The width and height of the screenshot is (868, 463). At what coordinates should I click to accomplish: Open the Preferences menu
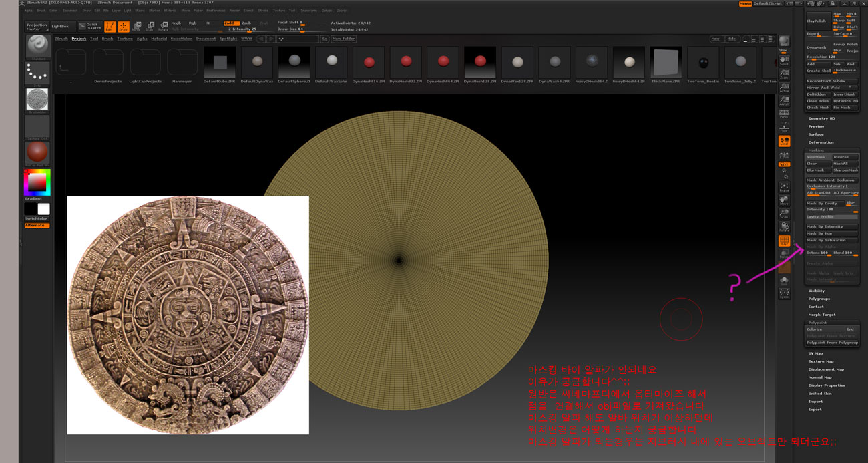tap(216, 11)
